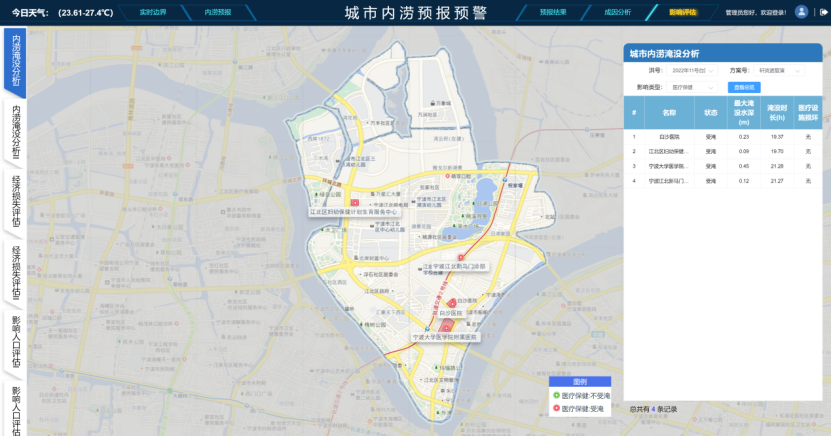The width and height of the screenshot is (831, 436).
Task: Switch to the 预报结果 tab
Action: click(553, 12)
